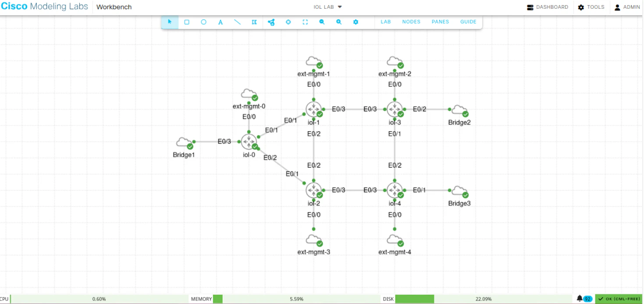The height and width of the screenshot is (304, 644).
Task: Select the polygon shape annotation tool
Action: (x=254, y=22)
